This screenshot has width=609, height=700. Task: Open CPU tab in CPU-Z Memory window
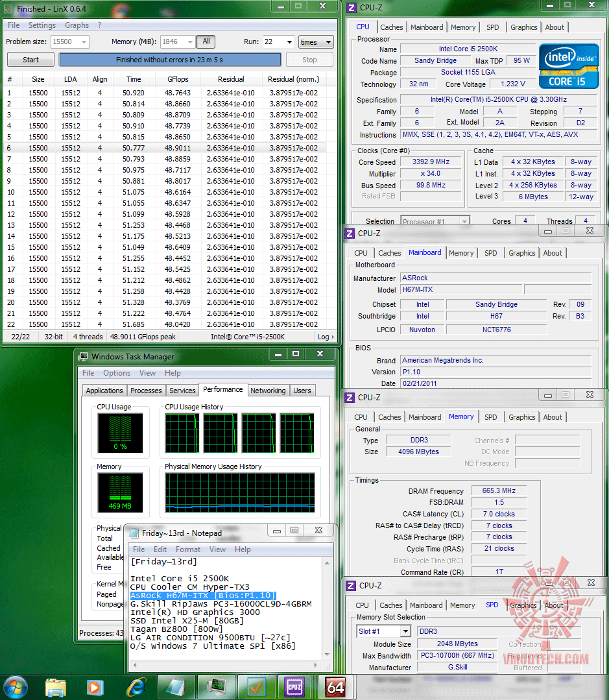(361, 417)
